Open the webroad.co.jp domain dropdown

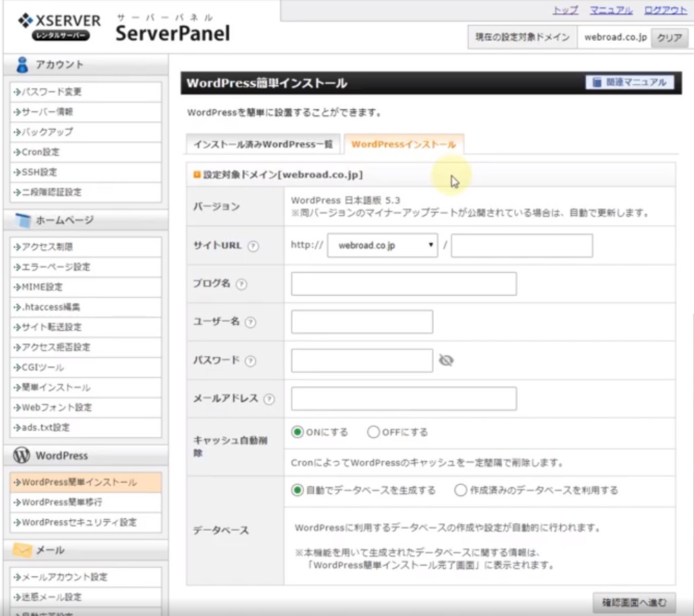pyautogui.click(x=383, y=245)
